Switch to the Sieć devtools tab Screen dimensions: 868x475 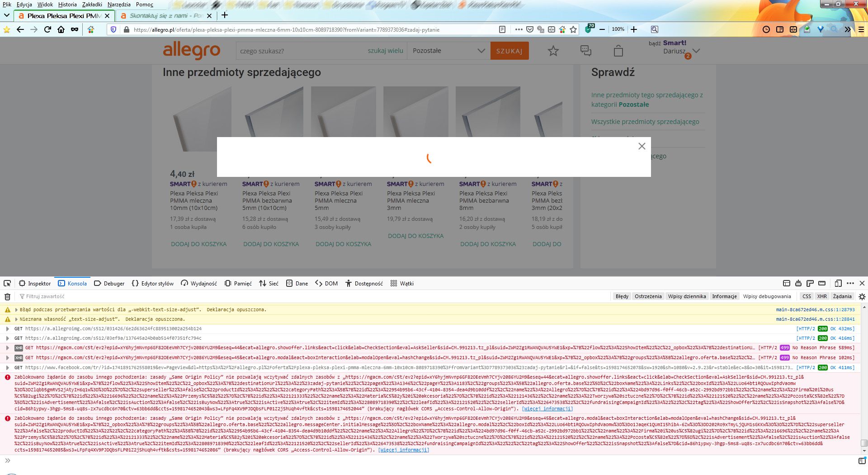pyautogui.click(x=269, y=284)
